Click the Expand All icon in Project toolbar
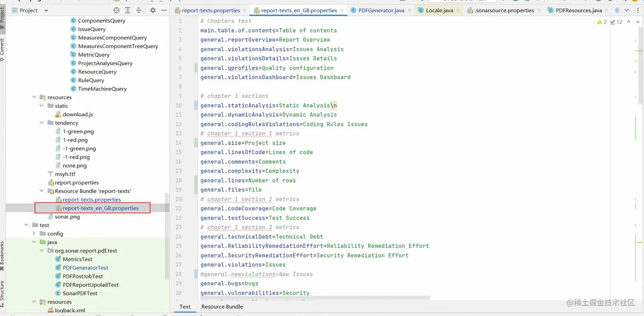Screen dimensions: 644x316 [128, 10]
